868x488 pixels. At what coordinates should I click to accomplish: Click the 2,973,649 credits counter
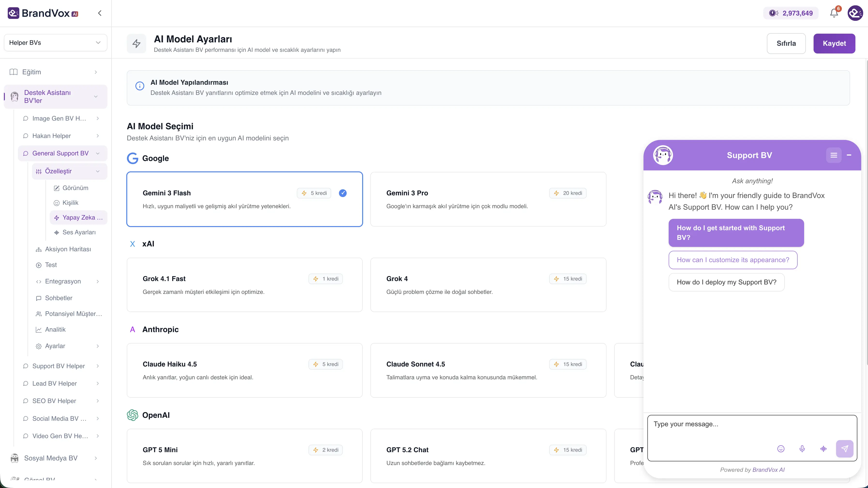pos(791,13)
